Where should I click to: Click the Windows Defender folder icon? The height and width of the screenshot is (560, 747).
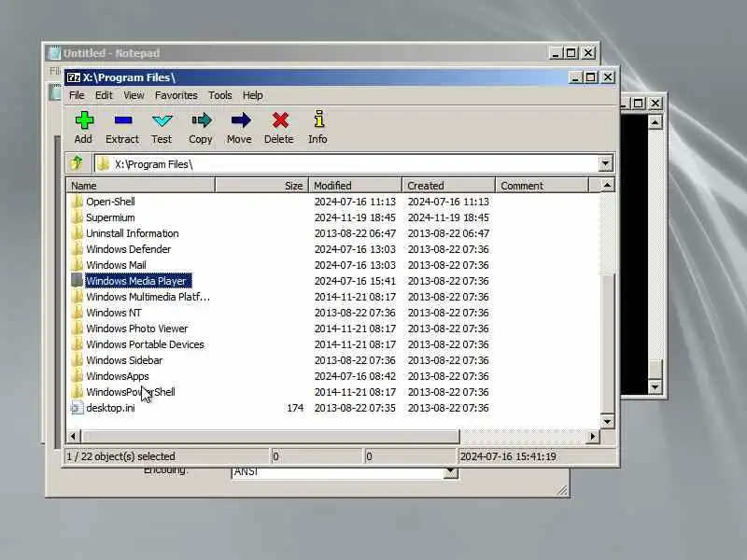click(x=77, y=249)
